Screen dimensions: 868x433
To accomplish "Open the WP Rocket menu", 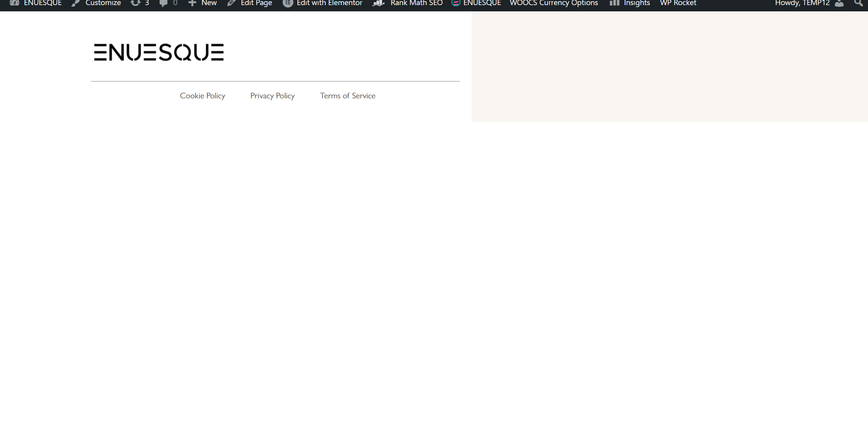I will 678,3.
